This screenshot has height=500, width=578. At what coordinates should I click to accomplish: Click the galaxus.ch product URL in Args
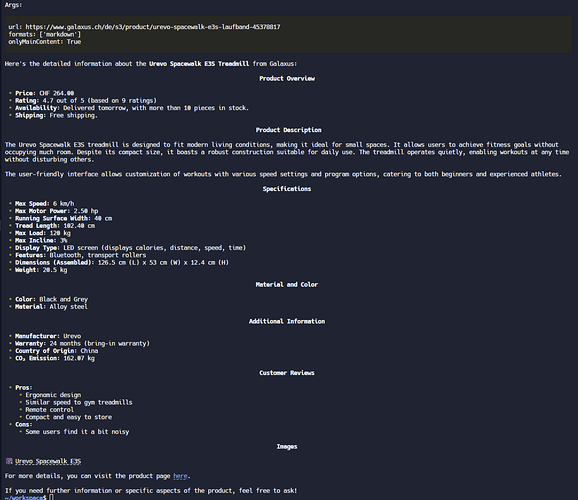[153, 27]
